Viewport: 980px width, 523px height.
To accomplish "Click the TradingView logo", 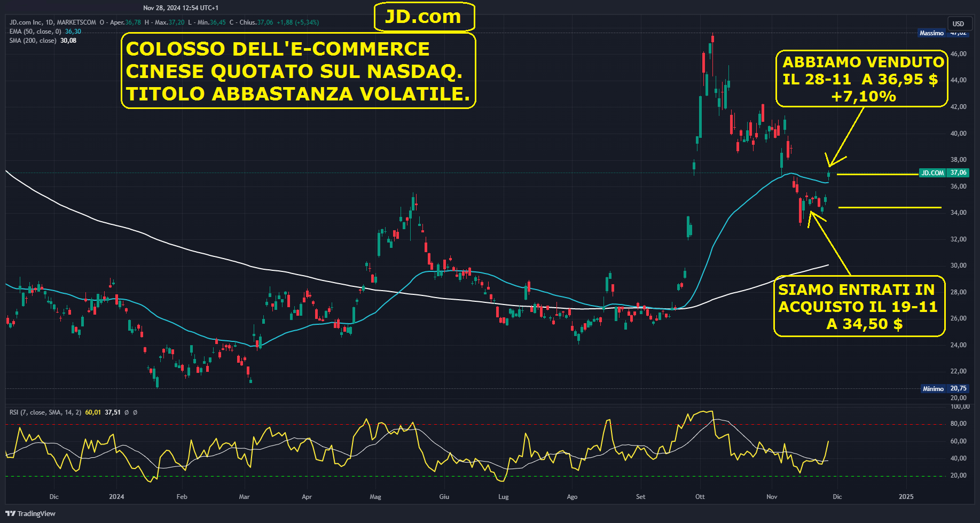I will 30,513.
